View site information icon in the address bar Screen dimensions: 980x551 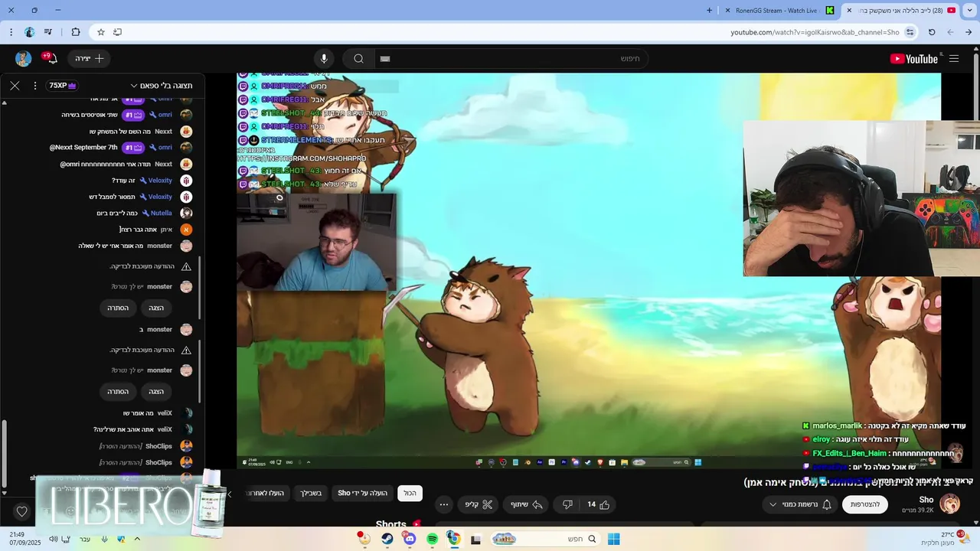pyautogui.click(x=910, y=32)
